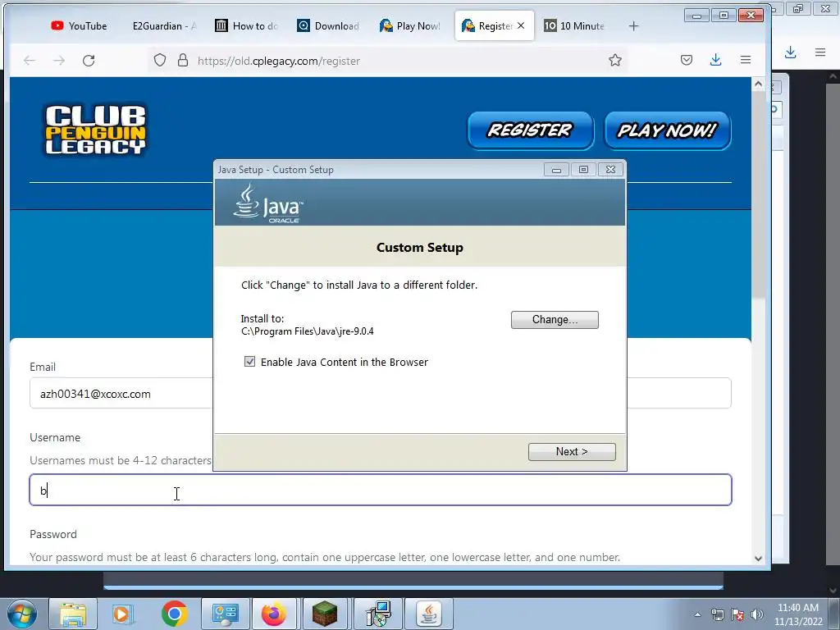Viewport: 840px width, 630px height.
Task: Bookmark this page with star icon
Action: [x=615, y=60]
